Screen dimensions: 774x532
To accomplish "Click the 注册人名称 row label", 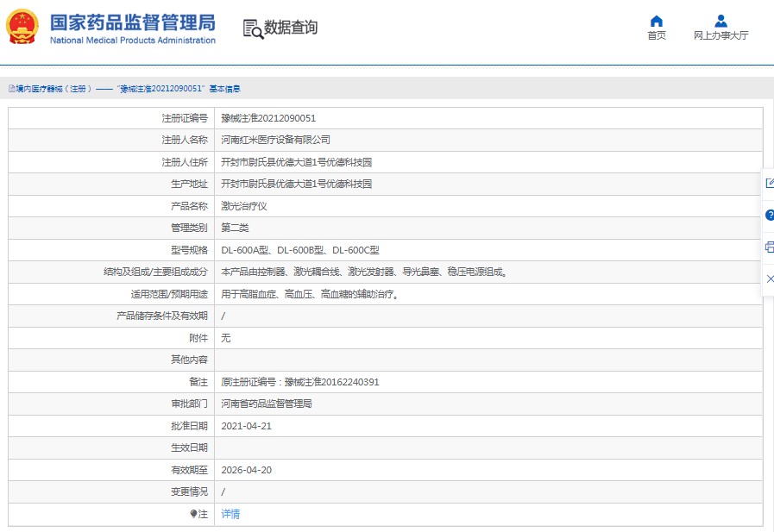I will click(185, 140).
